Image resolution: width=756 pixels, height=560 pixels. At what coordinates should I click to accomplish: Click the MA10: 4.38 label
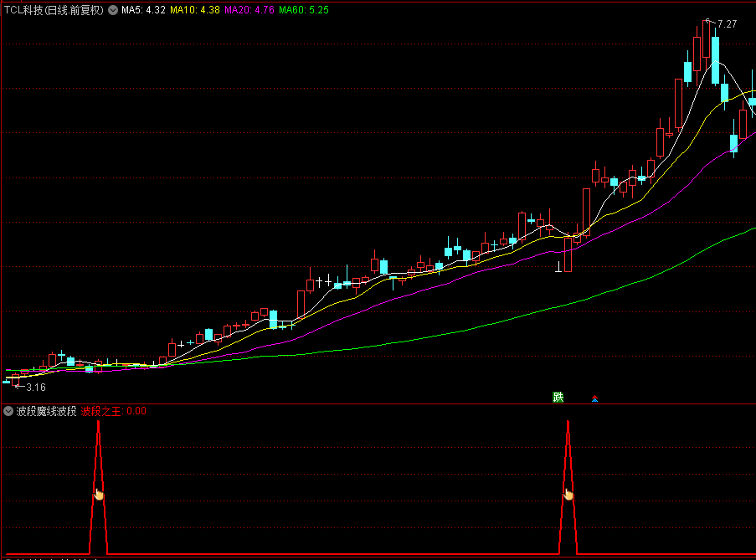(195, 10)
